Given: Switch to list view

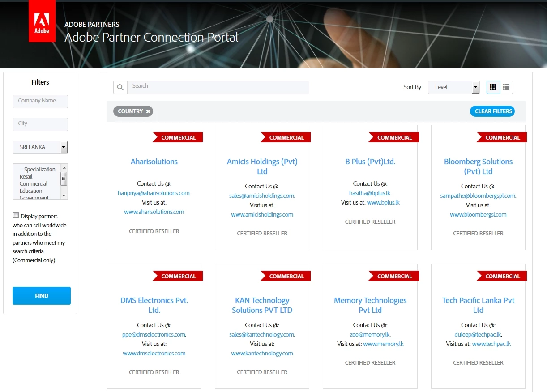Looking at the screenshot, I should coord(506,87).
